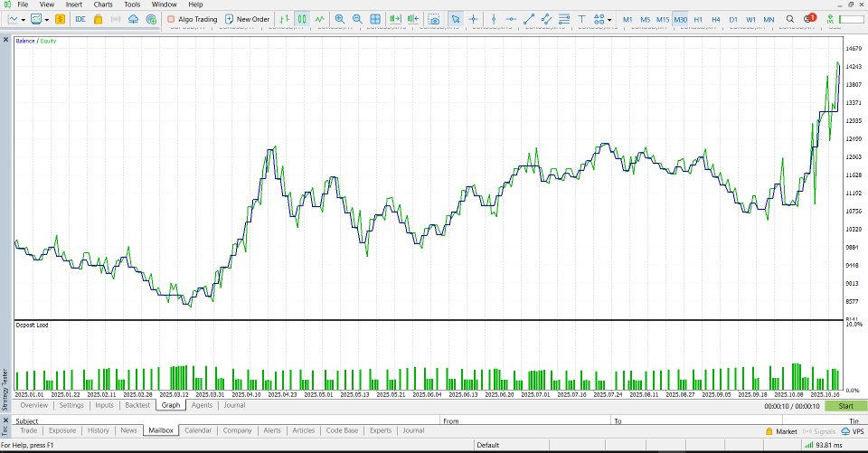Viewport: 868px width, 453px height.
Task: Select the M15 timeframe
Action: pyautogui.click(x=663, y=19)
